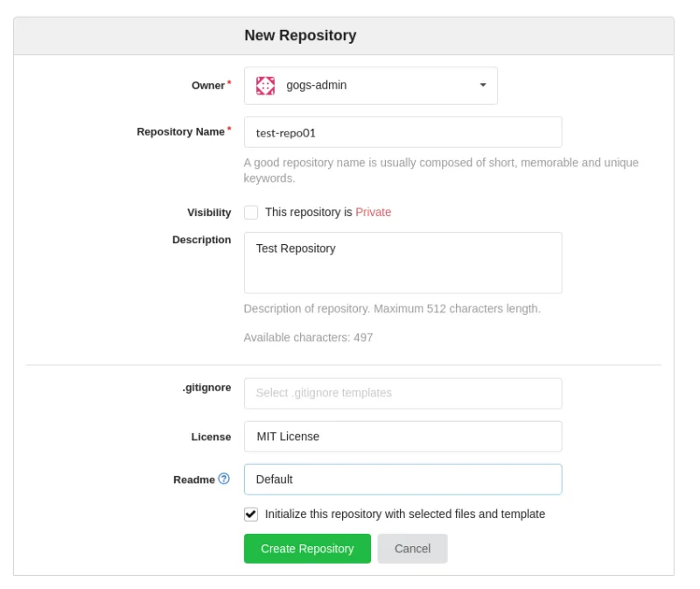The image size is (700, 589).
Task: Open the License dropdown showing MIT License
Action: tap(402, 436)
